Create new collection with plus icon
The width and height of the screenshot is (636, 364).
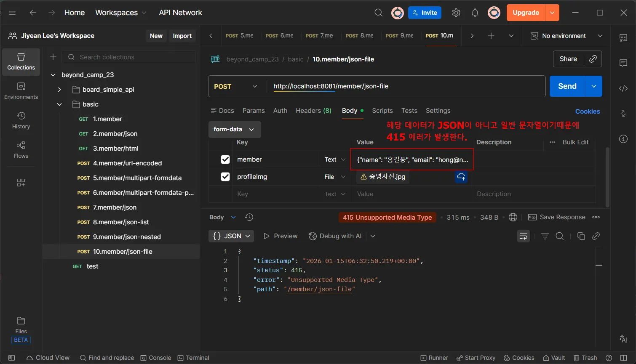click(53, 57)
